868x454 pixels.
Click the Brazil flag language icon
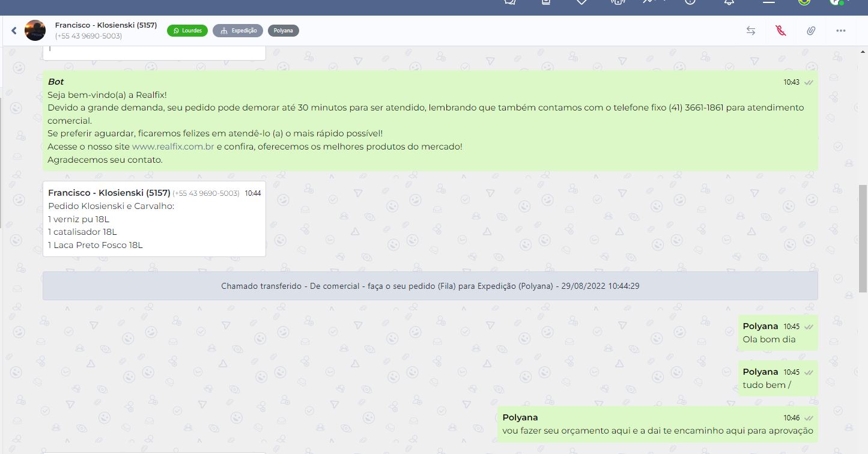click(804, 2)
